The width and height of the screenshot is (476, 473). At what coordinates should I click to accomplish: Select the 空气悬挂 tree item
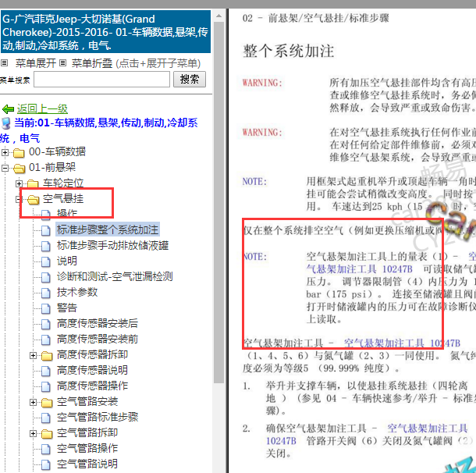[63, 198]
